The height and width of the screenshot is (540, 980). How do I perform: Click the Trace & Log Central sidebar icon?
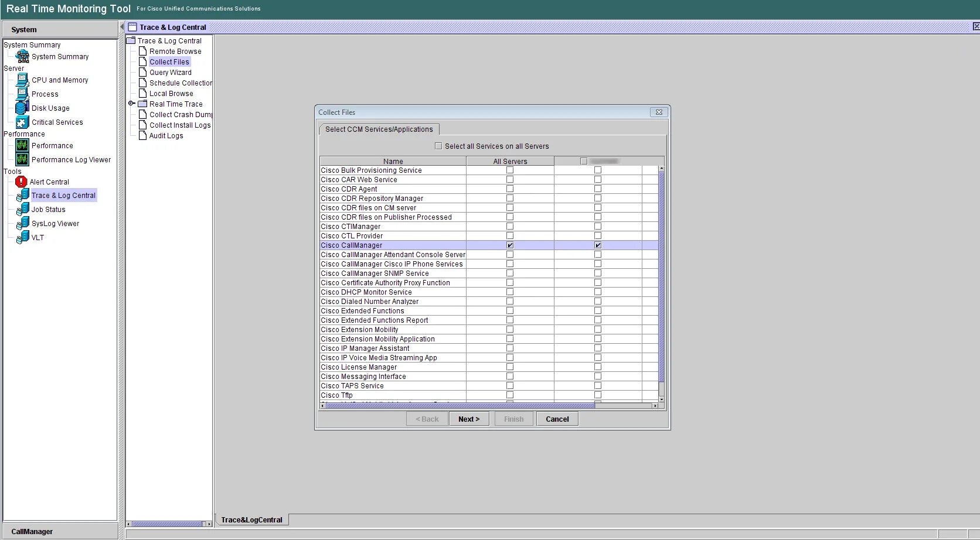[22, 195]
